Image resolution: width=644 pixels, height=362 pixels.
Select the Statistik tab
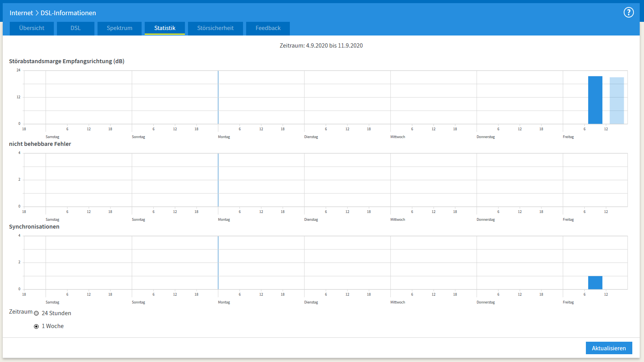(x=165, y=28)
